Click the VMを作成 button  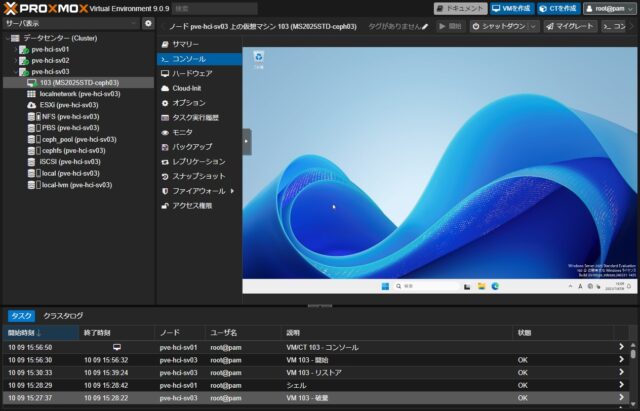(x=514, y=8)
